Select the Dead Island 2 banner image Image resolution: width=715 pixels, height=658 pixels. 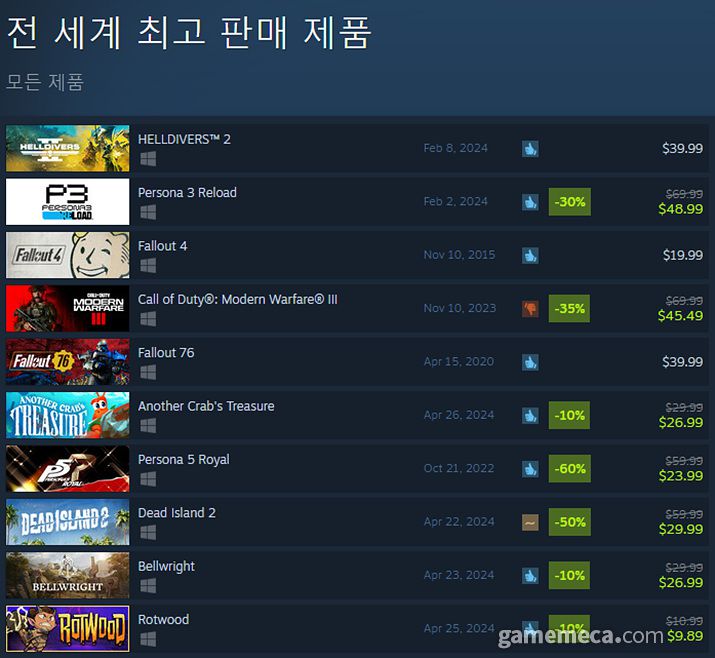(67, 522)
